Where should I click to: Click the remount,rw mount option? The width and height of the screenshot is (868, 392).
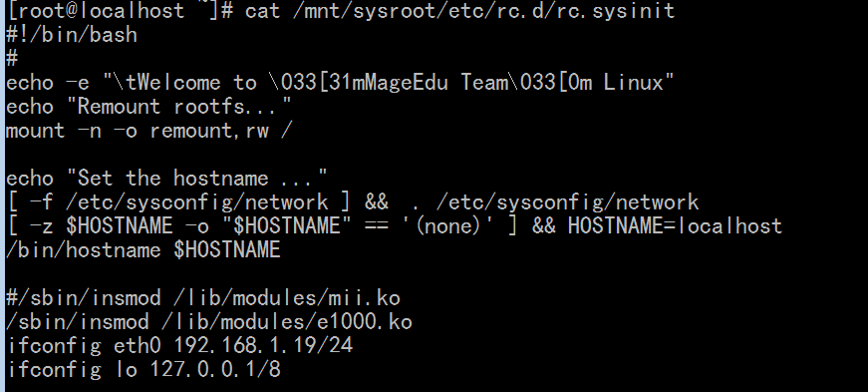pos(209,132)
